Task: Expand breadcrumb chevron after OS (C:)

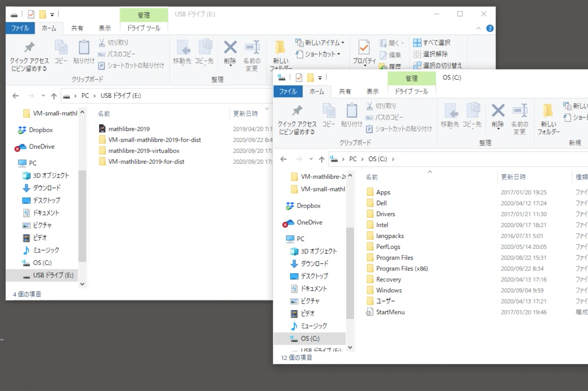Action: tap(393, 159)
